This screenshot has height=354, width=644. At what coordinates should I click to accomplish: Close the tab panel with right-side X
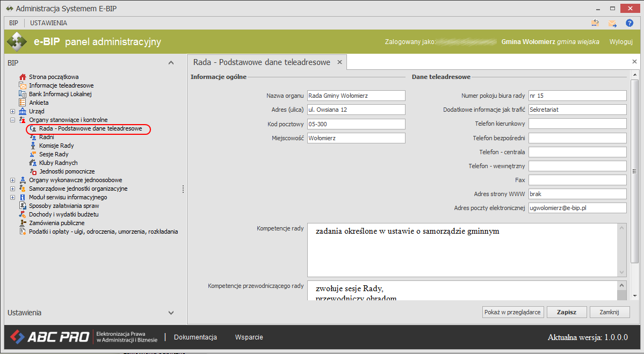pyautogui.click(x=634, y=62)
